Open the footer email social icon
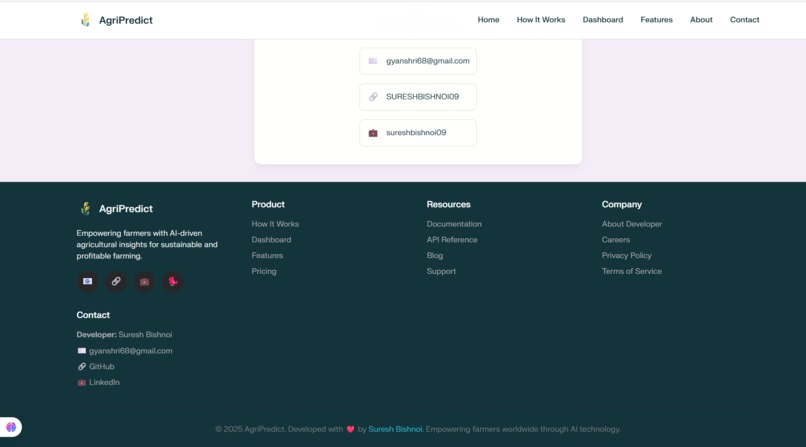Image resolution: width=806 pixels, height=447 pixels. [x=87, y=282]
